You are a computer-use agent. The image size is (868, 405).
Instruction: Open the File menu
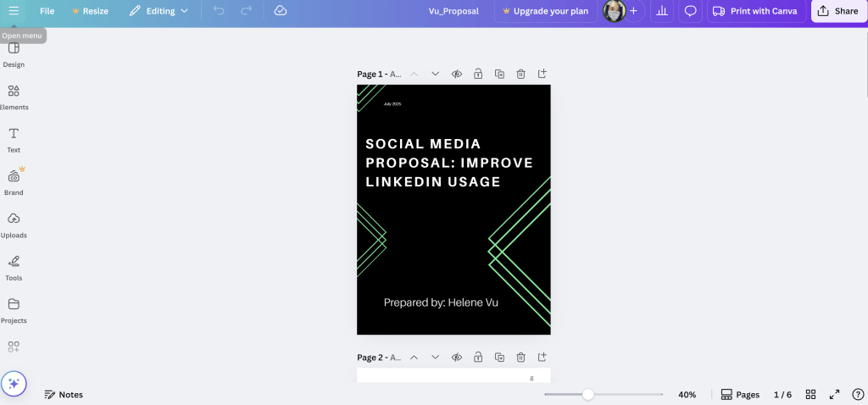coord(47,11)
